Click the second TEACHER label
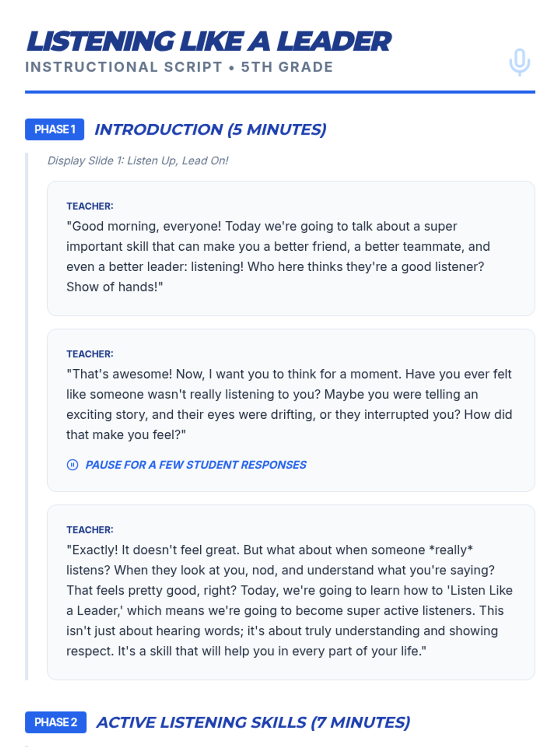Screen dimensions: 560x747 [x=90, y=354]
